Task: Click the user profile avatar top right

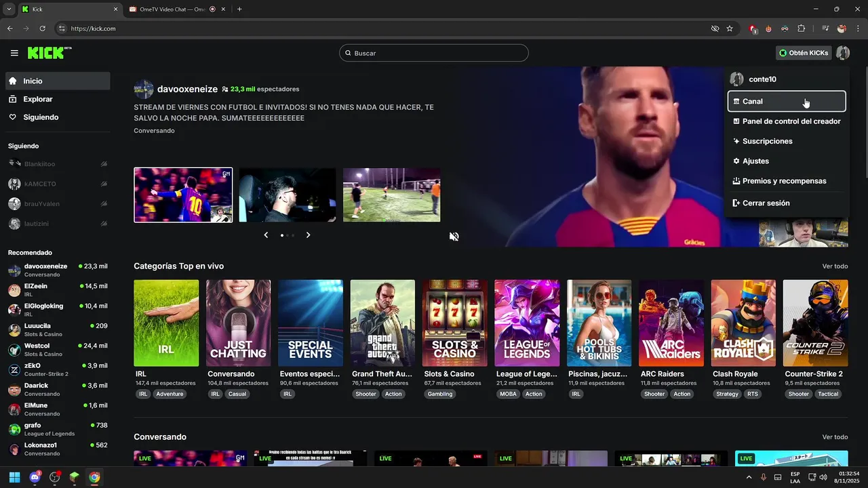Action: point(843,53)
